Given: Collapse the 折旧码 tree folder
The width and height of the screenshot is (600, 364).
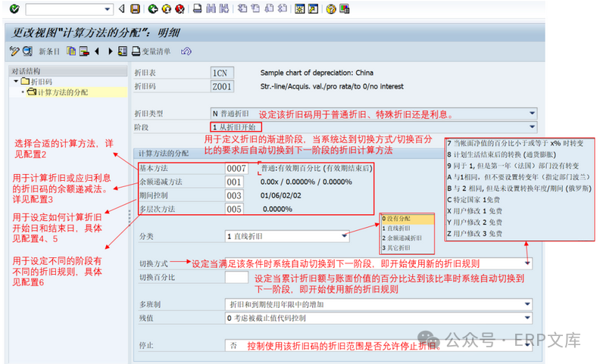Looking at the screenshot, I should [17, 81].
